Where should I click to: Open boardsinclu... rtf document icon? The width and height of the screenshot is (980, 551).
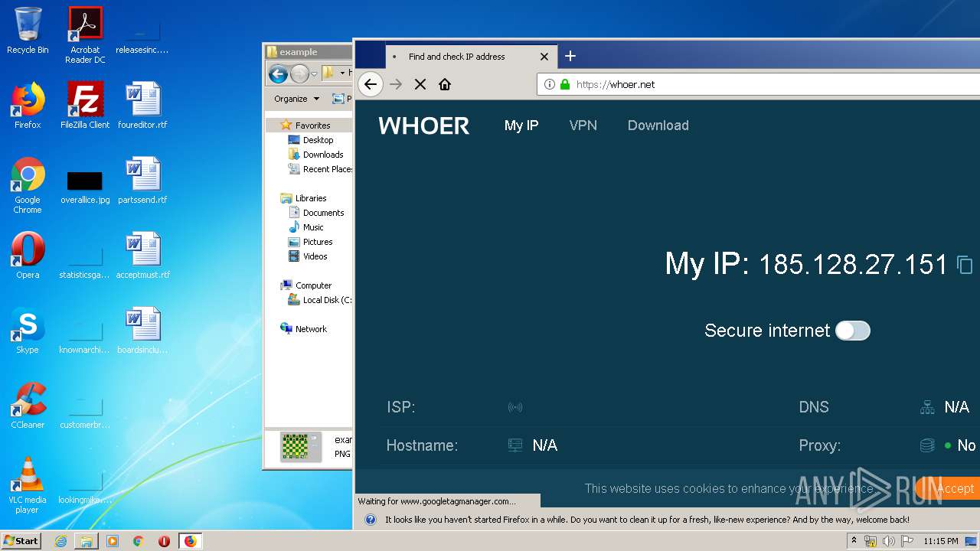[x=142, y=331]
